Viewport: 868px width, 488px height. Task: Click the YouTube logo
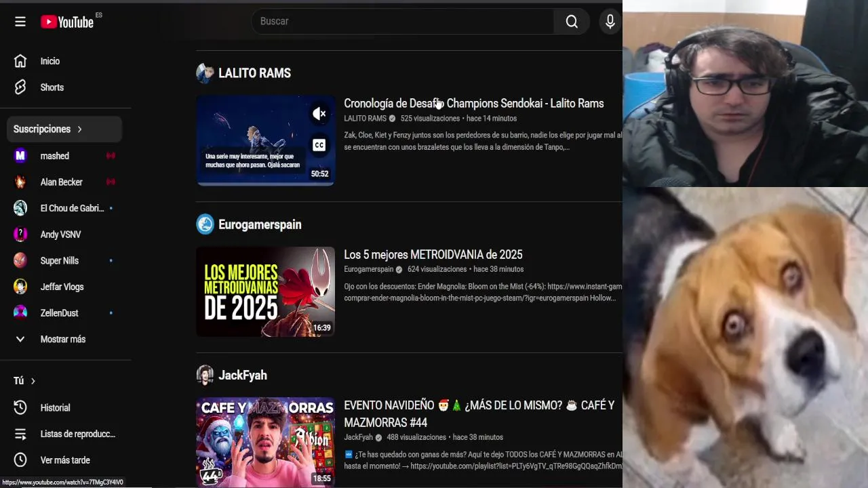pos(67,22)
